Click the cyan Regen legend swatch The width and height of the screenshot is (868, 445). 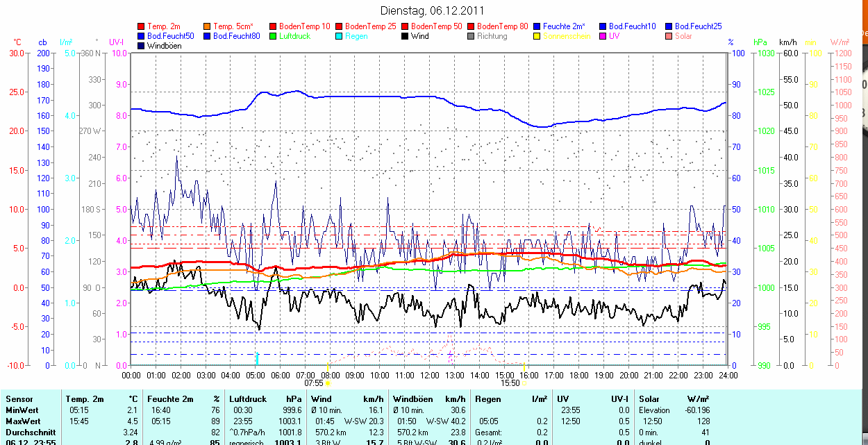pyautogui.click(x=340, y=36)
